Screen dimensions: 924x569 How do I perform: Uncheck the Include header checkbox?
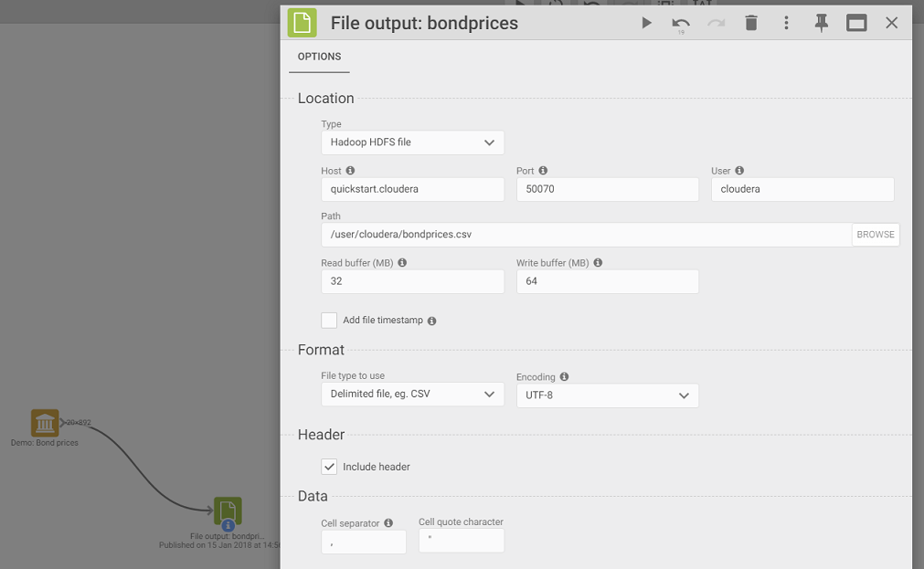pos(329,467)
